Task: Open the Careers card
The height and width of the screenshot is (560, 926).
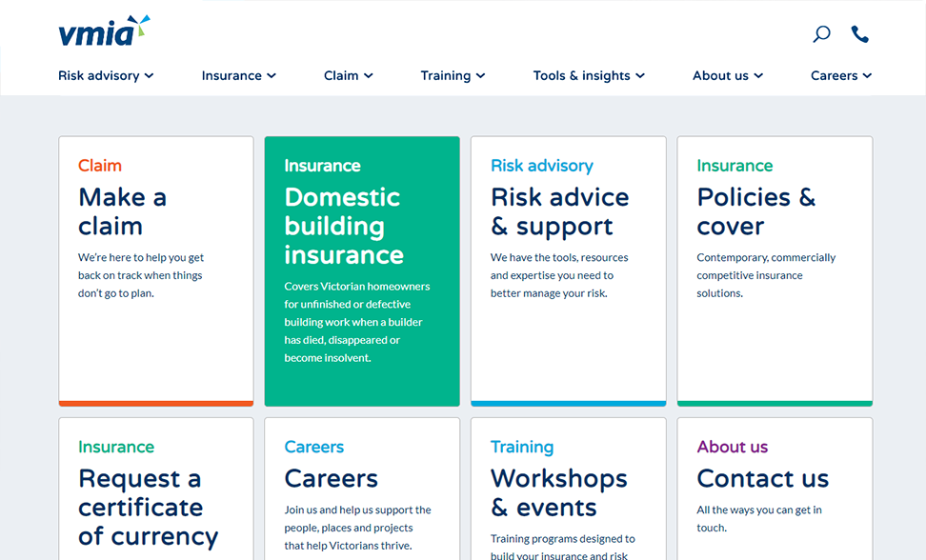Action: tap(362, 486)
